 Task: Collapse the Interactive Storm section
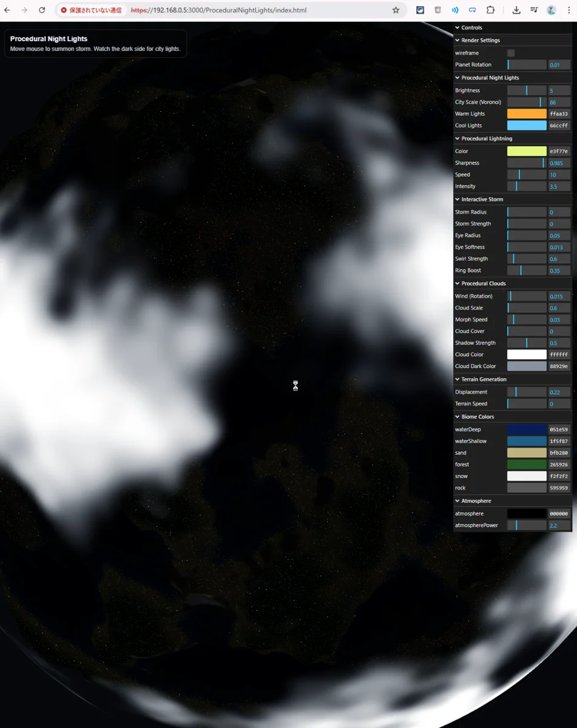(482, 200)
